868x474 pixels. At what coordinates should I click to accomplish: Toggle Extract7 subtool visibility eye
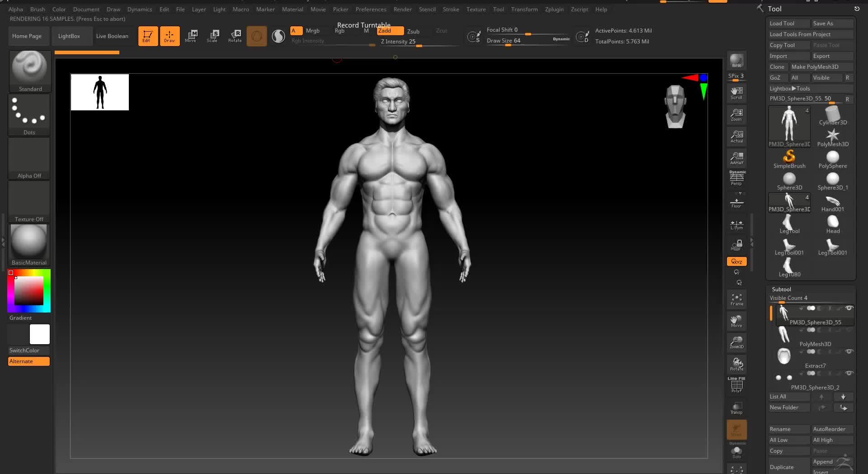point(849,352)
